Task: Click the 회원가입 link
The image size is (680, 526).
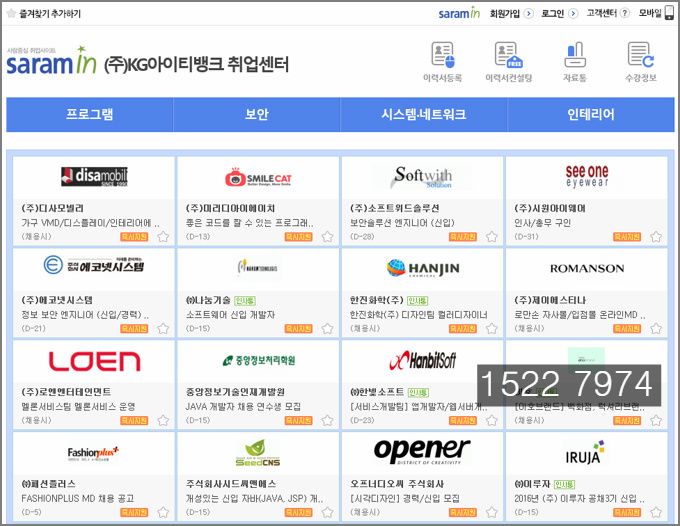Action: (505, 13)
